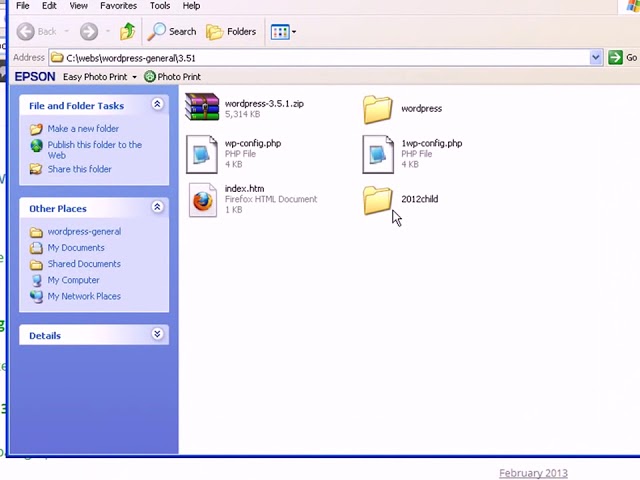This screenshot has height=480, width=640.
Task: Select the 2012child folder icon
Action: coord(378,200)
